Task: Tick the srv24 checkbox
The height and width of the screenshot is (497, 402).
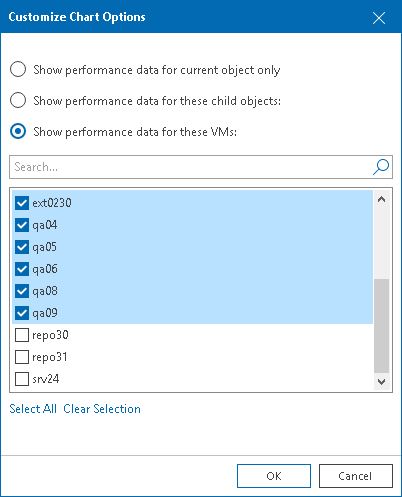Action: click(22, 379)
